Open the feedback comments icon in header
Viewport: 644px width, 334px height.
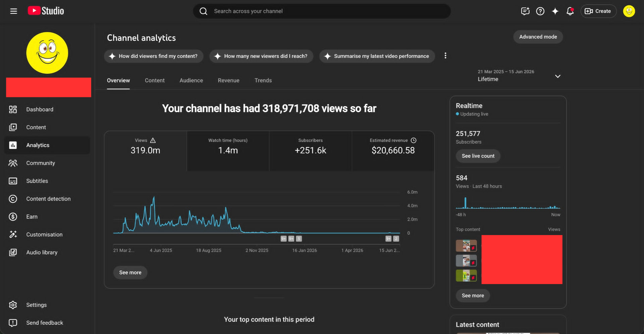[525, 11]
